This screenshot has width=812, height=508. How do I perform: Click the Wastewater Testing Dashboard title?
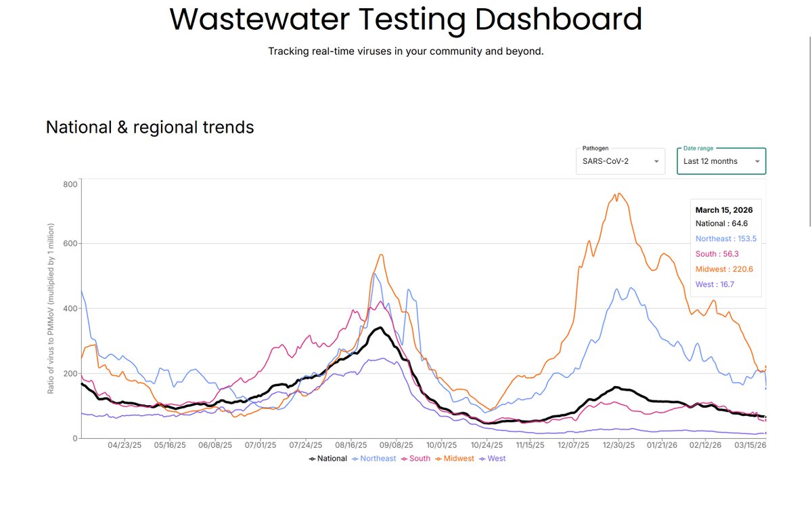click(x=405, y=20)
